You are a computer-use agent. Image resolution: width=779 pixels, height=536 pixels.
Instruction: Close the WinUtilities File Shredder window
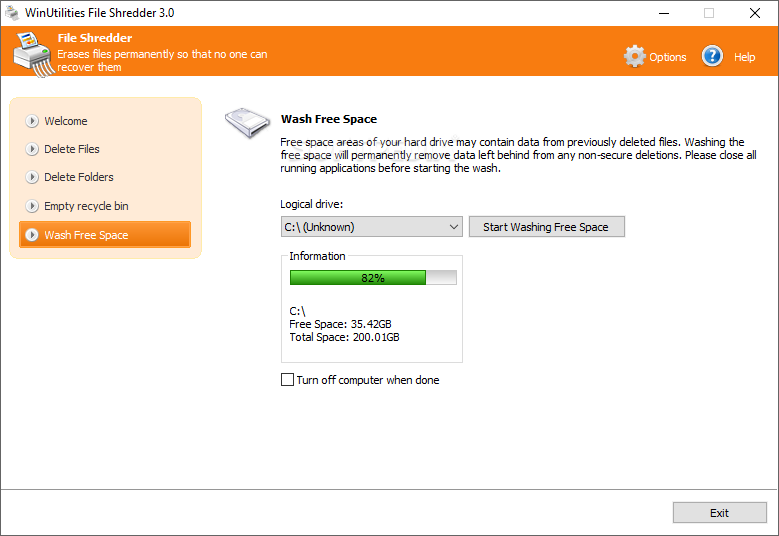pos(755,13)
